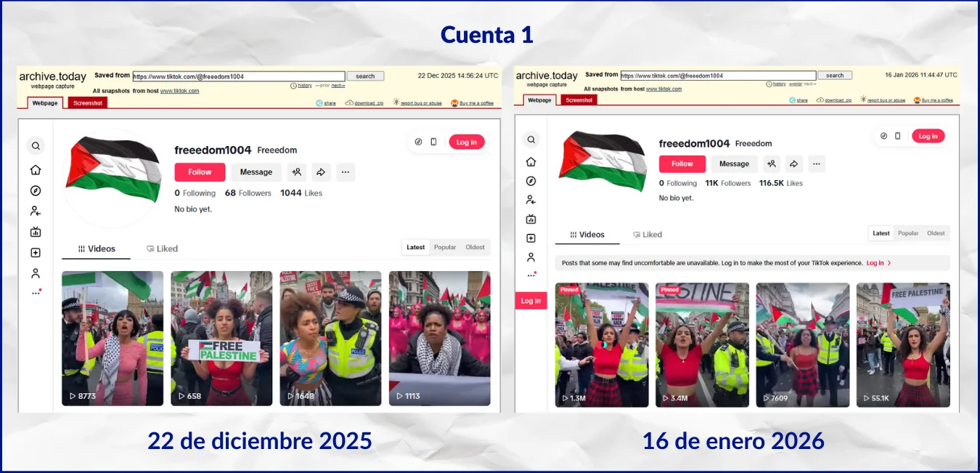Click the search magnifier icon in left capture sidebar
Viewport: 980px width, 473px height.
[x=36, y=146]
